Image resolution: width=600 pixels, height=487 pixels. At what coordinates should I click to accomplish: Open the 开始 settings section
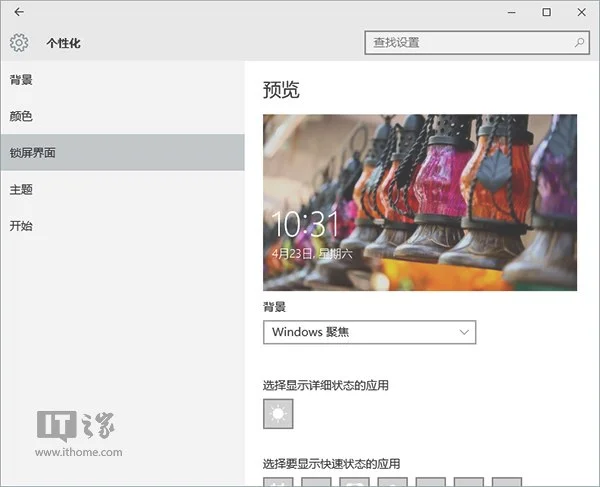(21, 226)
